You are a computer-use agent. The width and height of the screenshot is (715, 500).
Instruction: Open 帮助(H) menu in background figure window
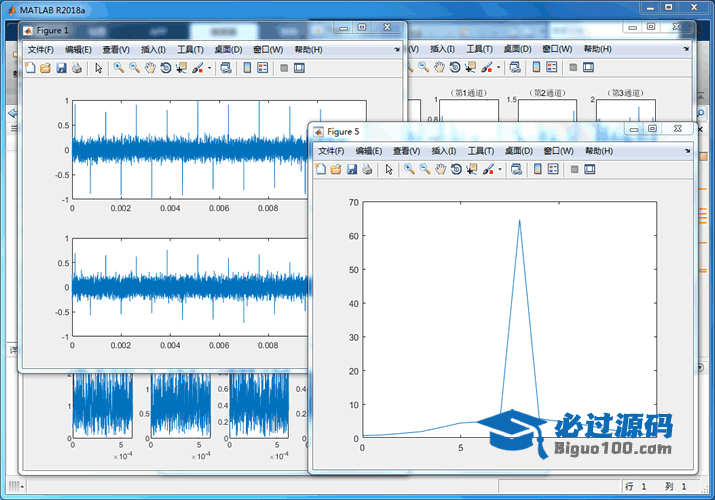tap(597, 49)
